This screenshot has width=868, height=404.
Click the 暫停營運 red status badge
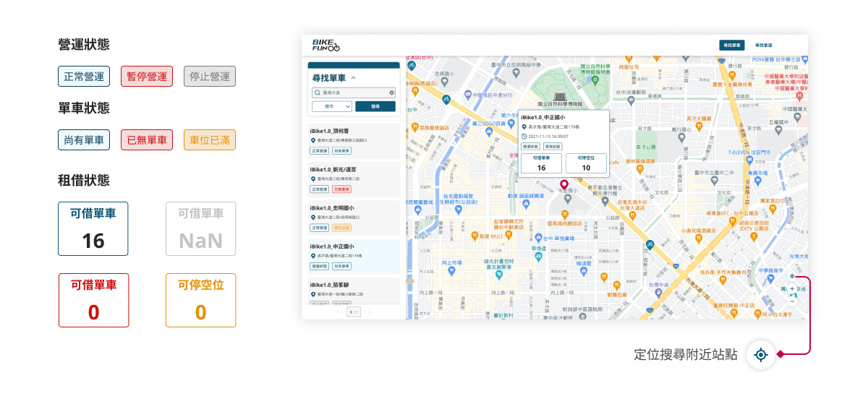coord(147,77)
